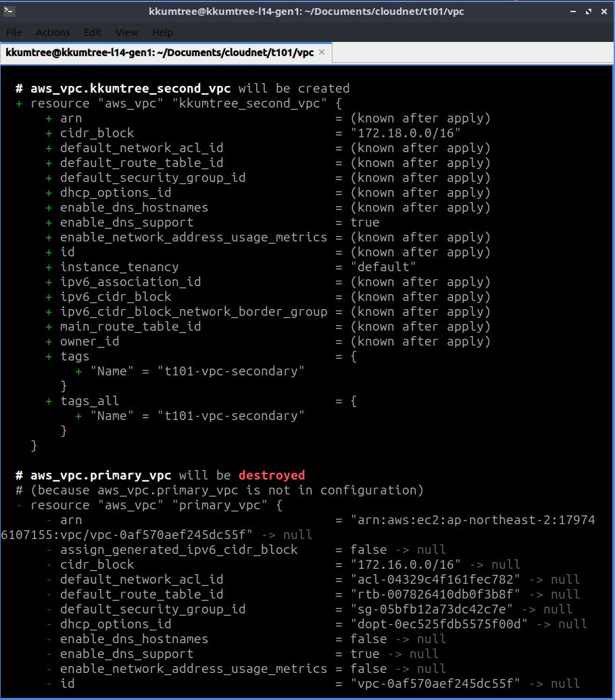The width and height of the screenshot is (615, 700).
Task: Click the id value "vpc-0af570aef245dc55f" on last line
Action: coord(435,684)
